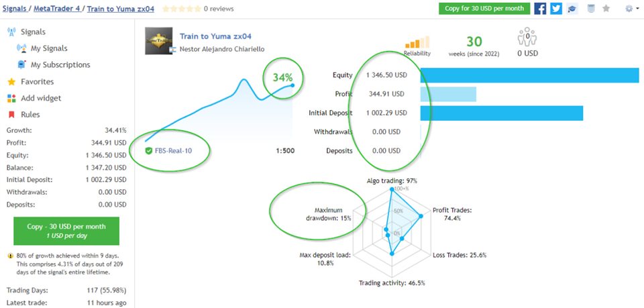Click green Copy - 30 USD sidebar button
The image size is (644, 308).
66,232
